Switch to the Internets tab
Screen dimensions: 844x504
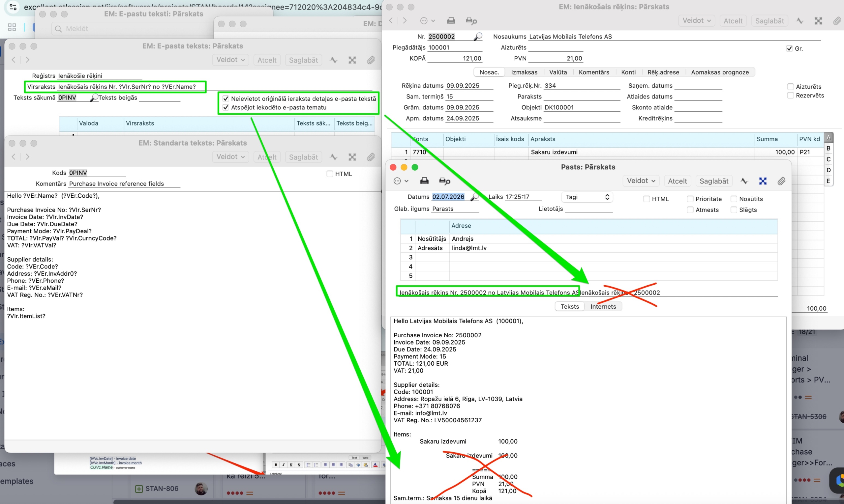pyautogui.click(x=603, y=306)
